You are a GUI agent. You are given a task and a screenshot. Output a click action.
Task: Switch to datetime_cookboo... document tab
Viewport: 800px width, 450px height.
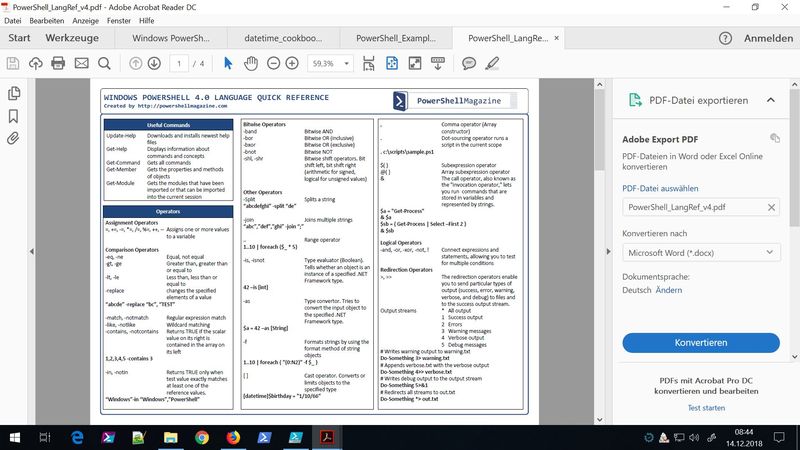283,38
